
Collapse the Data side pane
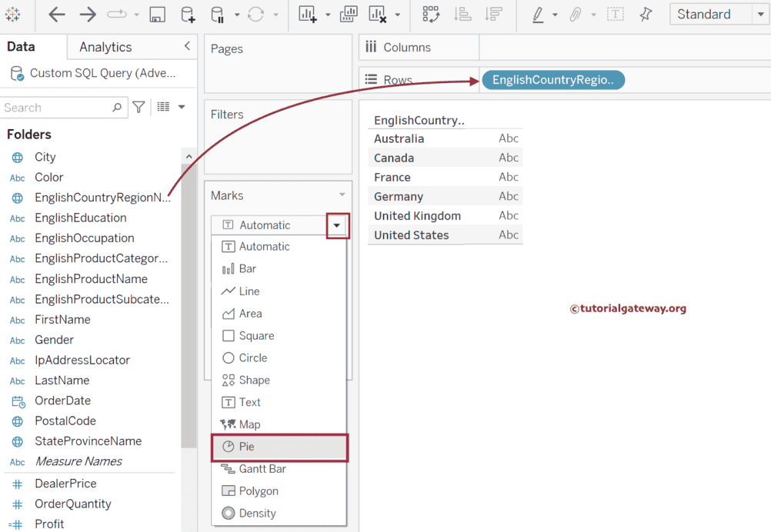(x=187, y=47)
